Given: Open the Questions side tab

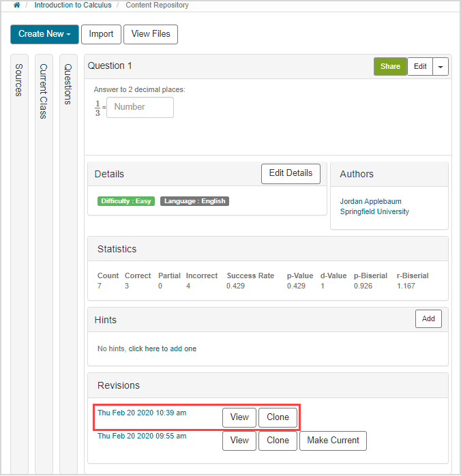Looking at the screenshot, I should 68,84.
